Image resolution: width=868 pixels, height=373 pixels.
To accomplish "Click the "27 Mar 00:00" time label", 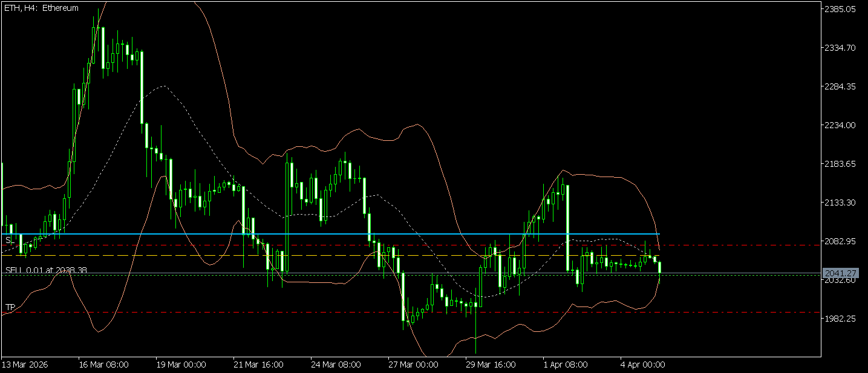I will (x=413, y=365).
